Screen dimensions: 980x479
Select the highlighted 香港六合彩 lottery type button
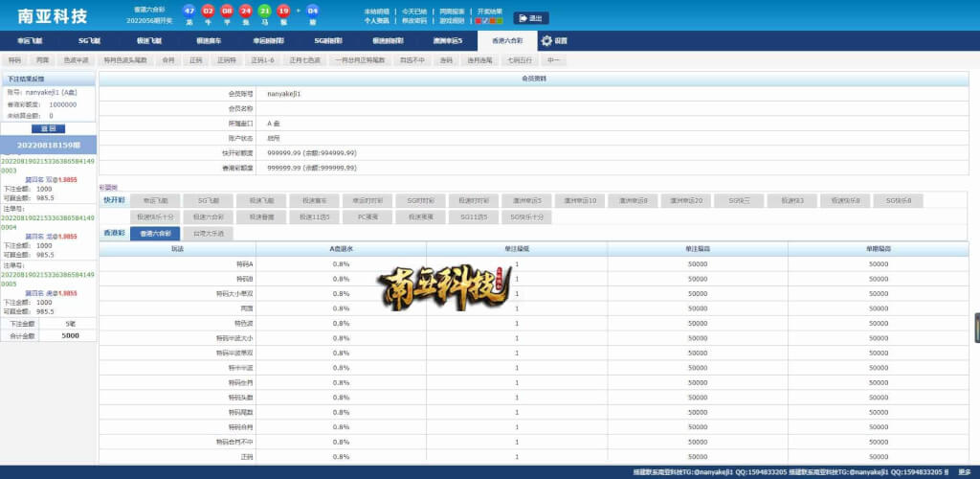[155, 233]
